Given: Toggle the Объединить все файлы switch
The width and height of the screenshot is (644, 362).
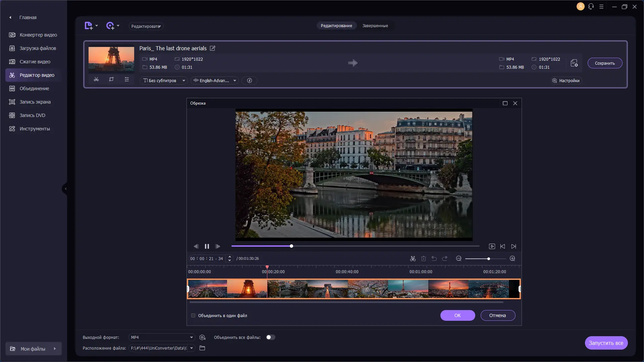Looking at the screenshot, I should 270,337.
